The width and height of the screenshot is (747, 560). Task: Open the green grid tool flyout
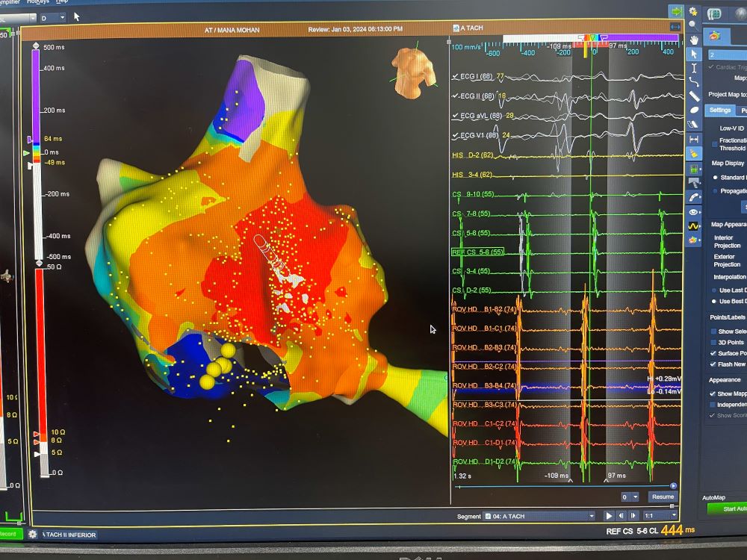(x=694, y=169)
